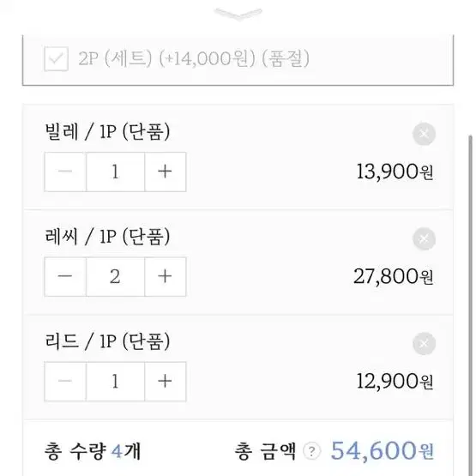Edit the 레씨 quantity field showing 2
This screenshot has height=476, width=476.
coord(116,276)
